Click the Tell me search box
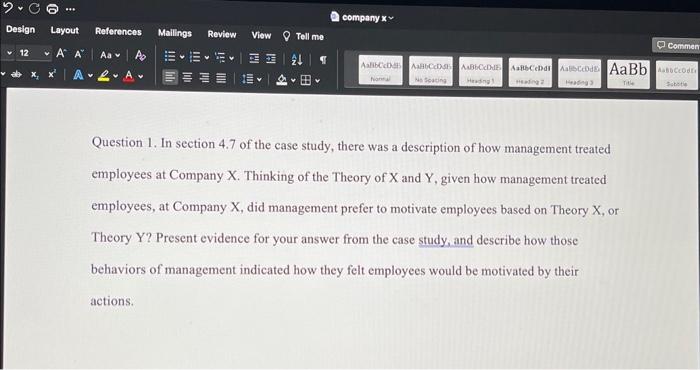700x370 pixels. click(304, 37)
